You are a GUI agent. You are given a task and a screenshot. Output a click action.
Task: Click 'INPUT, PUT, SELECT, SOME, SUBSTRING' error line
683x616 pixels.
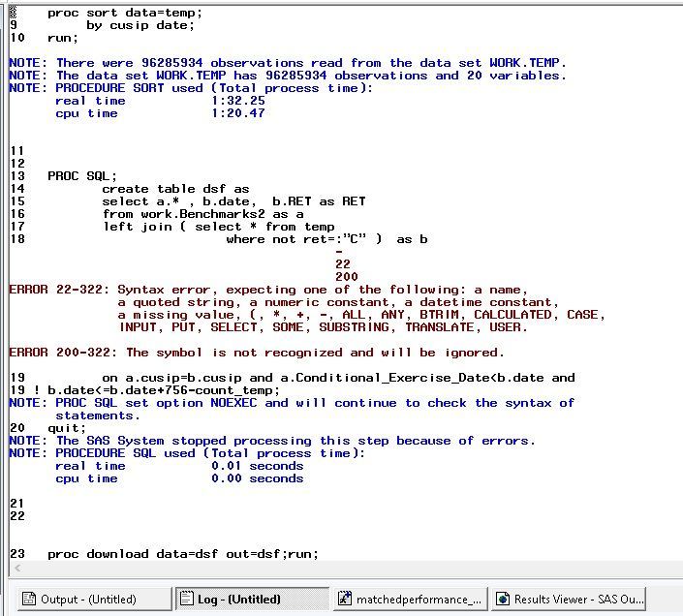coord(324,327)
